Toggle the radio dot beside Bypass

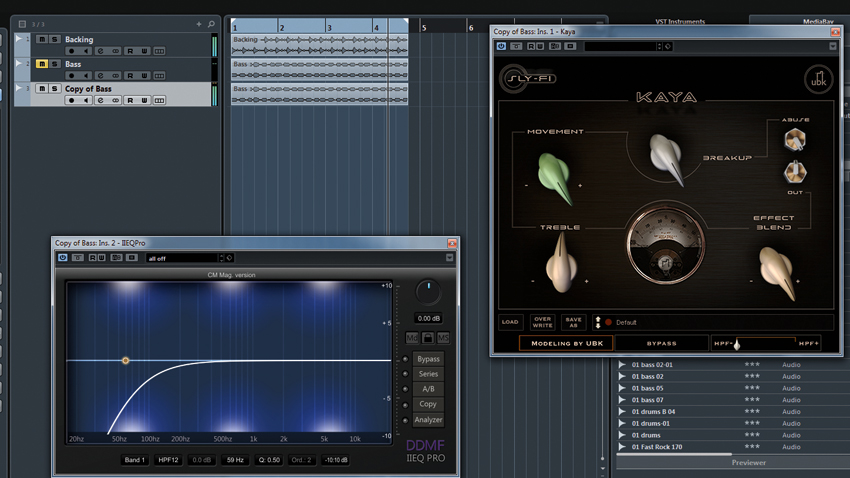pyautogui.click(x=405, y=359)
